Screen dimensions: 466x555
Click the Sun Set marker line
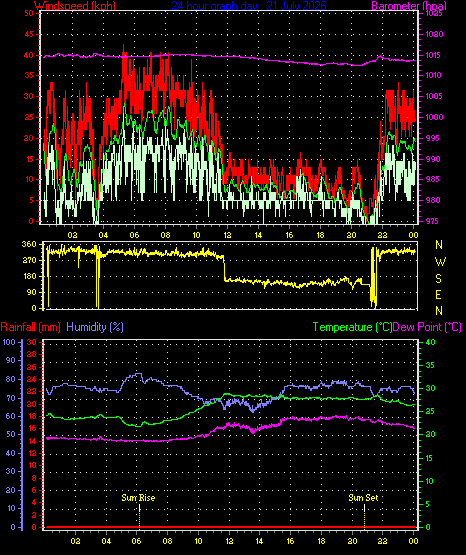click(364, 516)
